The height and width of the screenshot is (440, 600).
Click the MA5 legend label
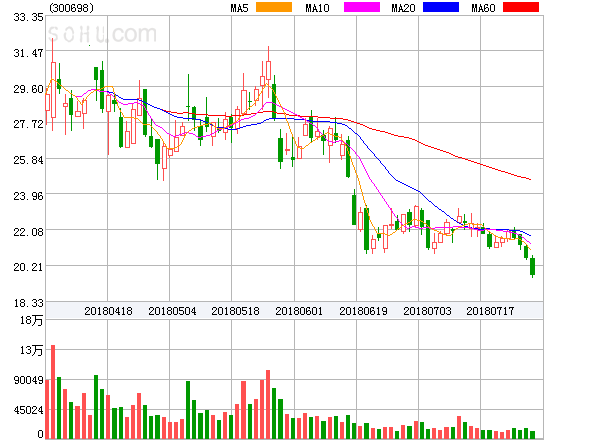[x=239, y=8]
